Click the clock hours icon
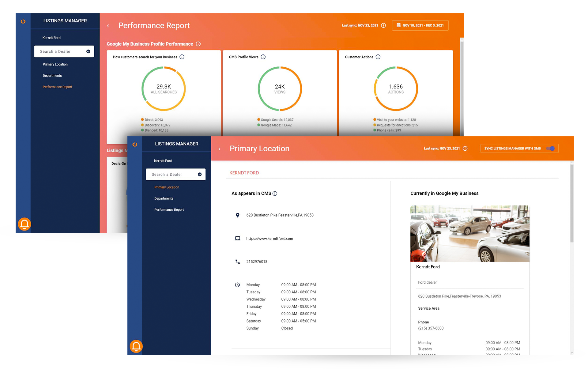 238,285
